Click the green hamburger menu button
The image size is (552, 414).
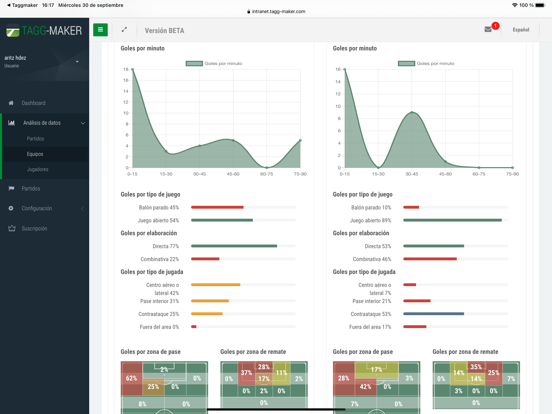point(100,30)
